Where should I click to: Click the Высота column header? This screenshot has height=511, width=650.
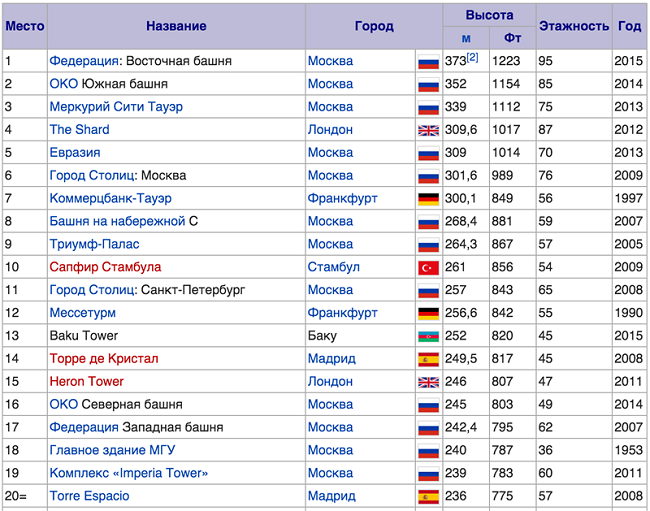click(x=489, y=15)
